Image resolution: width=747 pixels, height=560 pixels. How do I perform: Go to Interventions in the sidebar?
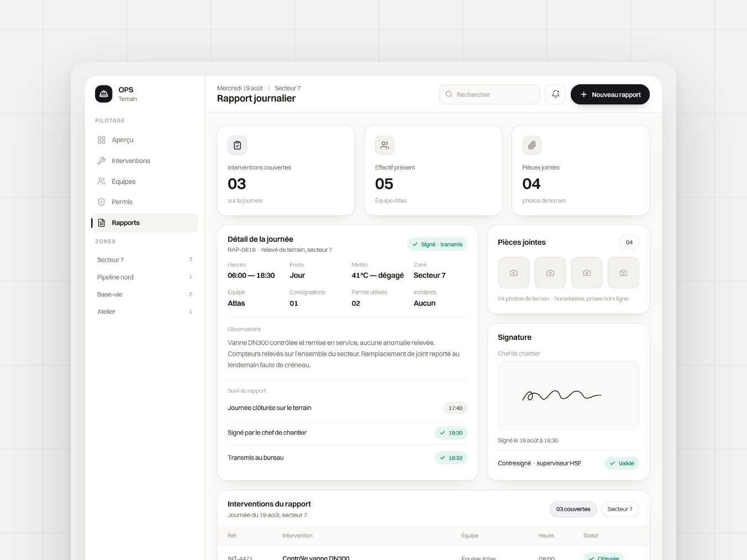(145, 161)
